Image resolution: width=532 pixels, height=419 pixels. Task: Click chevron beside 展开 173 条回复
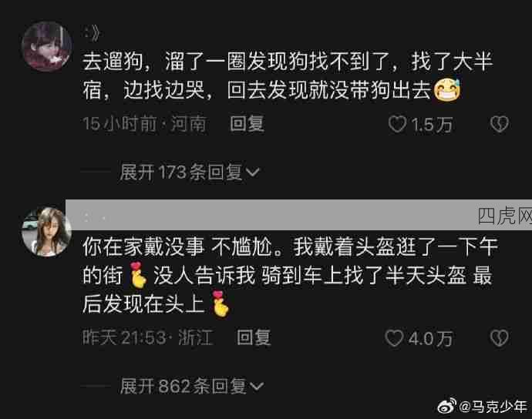(252, 173)
